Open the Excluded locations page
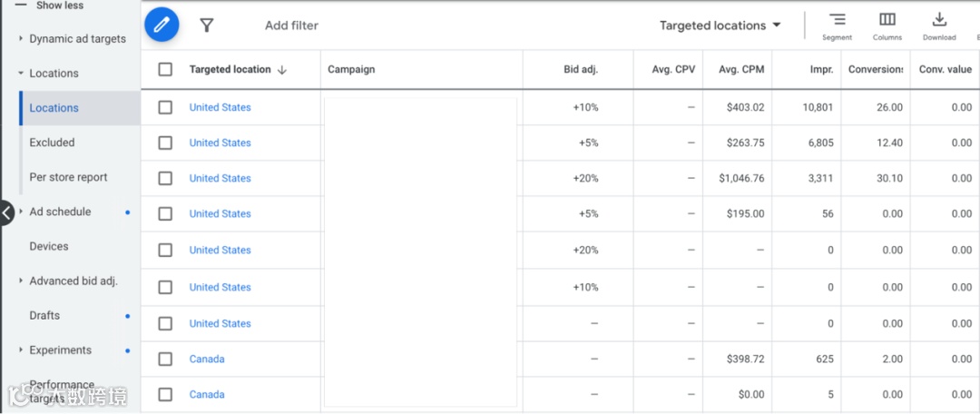This screenshot has height=414, width=980. [x=52, y=143]
